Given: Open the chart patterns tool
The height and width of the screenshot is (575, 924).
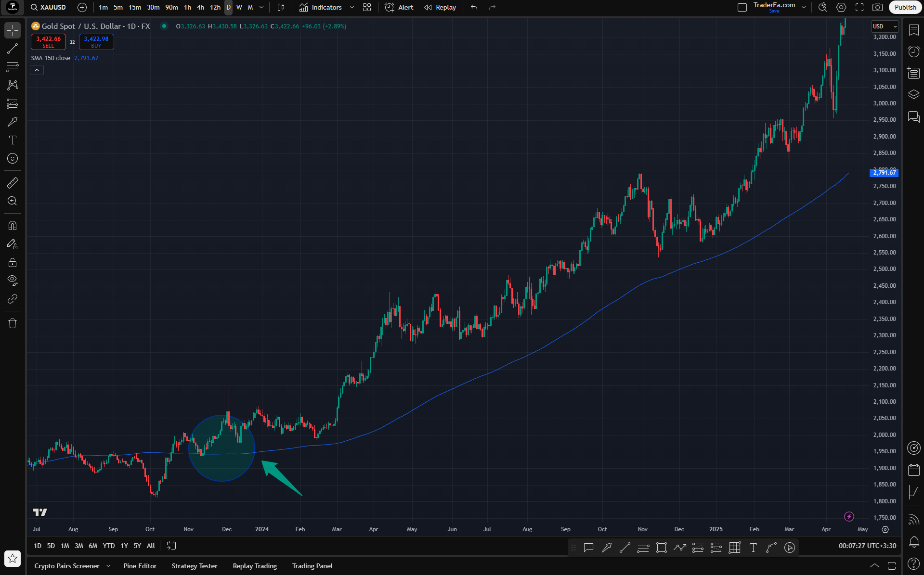Looking at the screenshot, I should point(13,85).
